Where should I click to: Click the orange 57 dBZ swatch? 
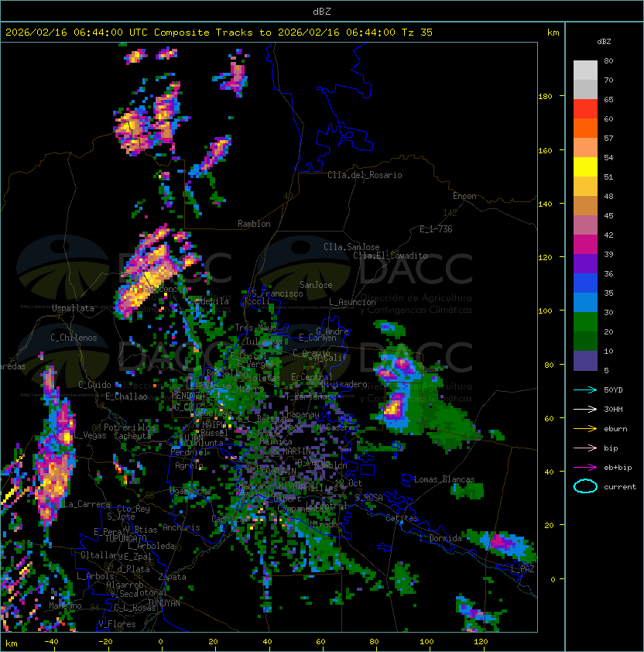[585, 129]
